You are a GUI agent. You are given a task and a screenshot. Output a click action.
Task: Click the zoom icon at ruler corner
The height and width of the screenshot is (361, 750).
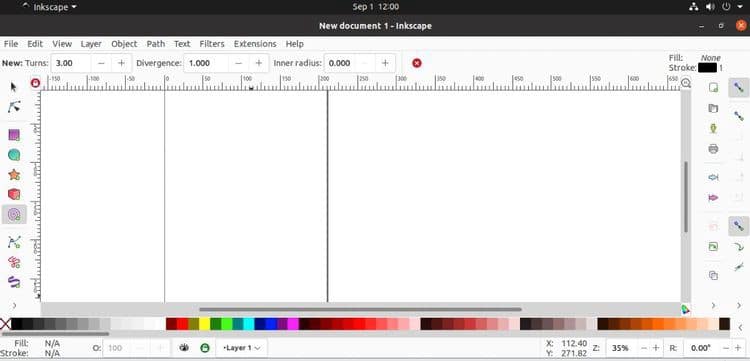pyautogui.click(x=685, y=83)
